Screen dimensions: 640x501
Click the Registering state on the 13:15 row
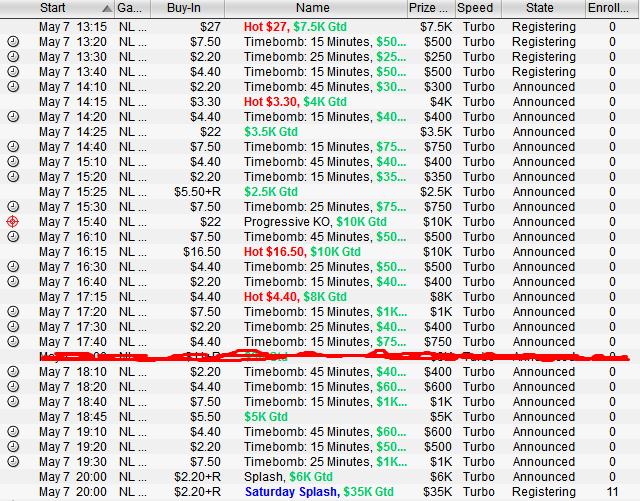tap(544, 27)
